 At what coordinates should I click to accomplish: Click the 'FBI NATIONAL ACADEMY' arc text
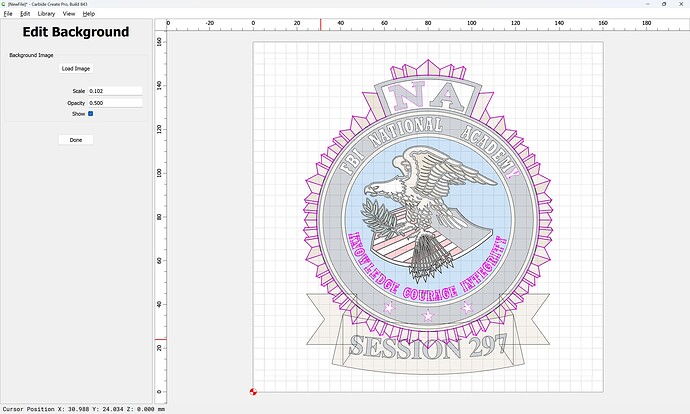[x=429, y=145]
